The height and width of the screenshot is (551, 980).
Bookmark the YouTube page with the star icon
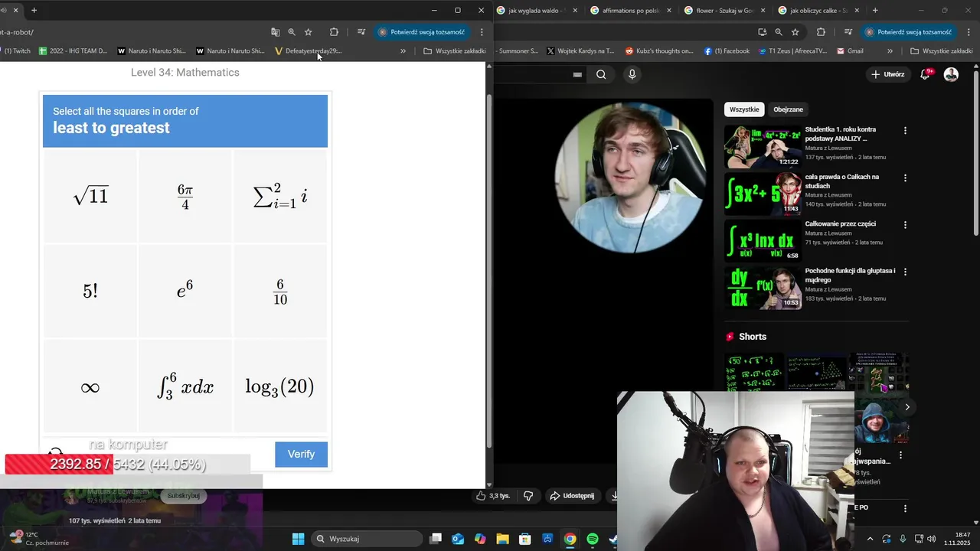795,32
